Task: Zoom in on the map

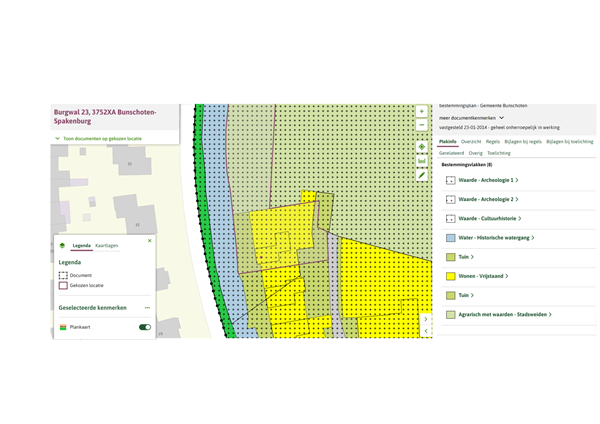Action: point(422,111)
